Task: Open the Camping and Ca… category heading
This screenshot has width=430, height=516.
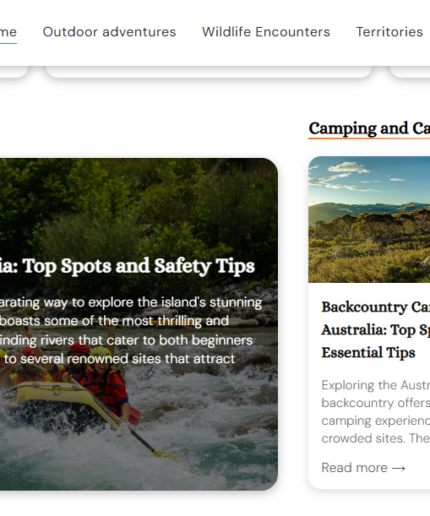Action: coord(369,128)
